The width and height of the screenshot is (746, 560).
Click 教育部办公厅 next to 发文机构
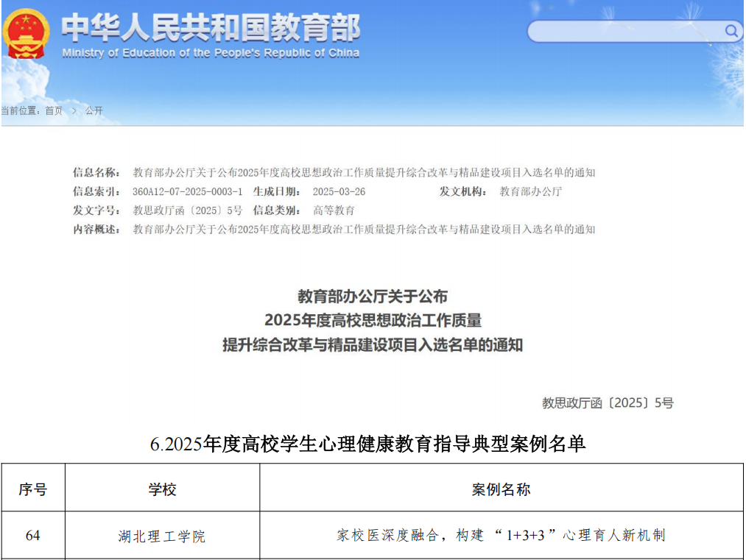[x=530, y=191]
